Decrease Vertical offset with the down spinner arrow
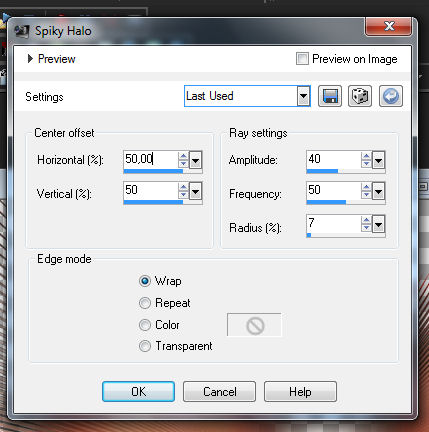 coord(183,195)
